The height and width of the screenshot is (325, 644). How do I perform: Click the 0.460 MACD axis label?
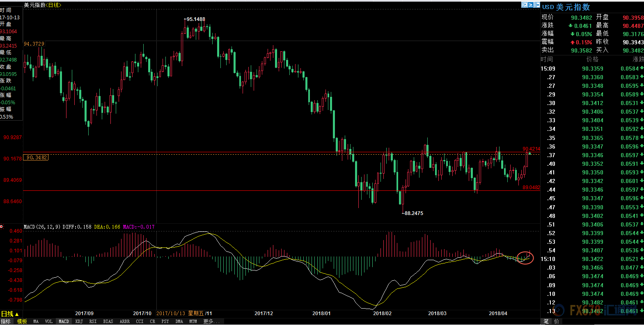click(x=16, y=231)
